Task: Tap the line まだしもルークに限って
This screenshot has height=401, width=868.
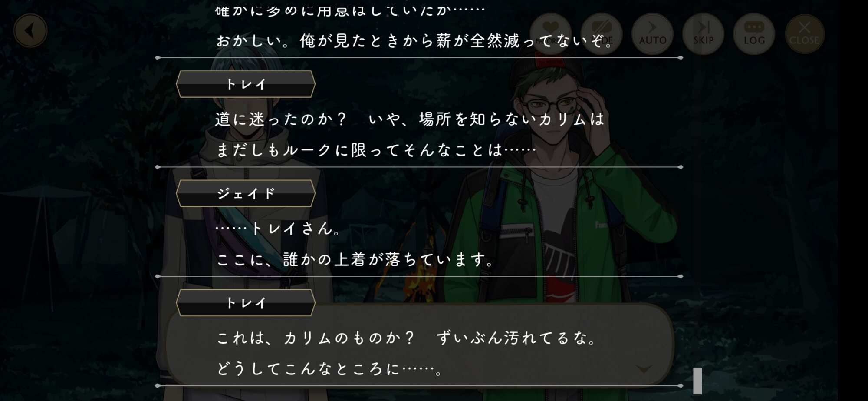Action: (376, 150)
